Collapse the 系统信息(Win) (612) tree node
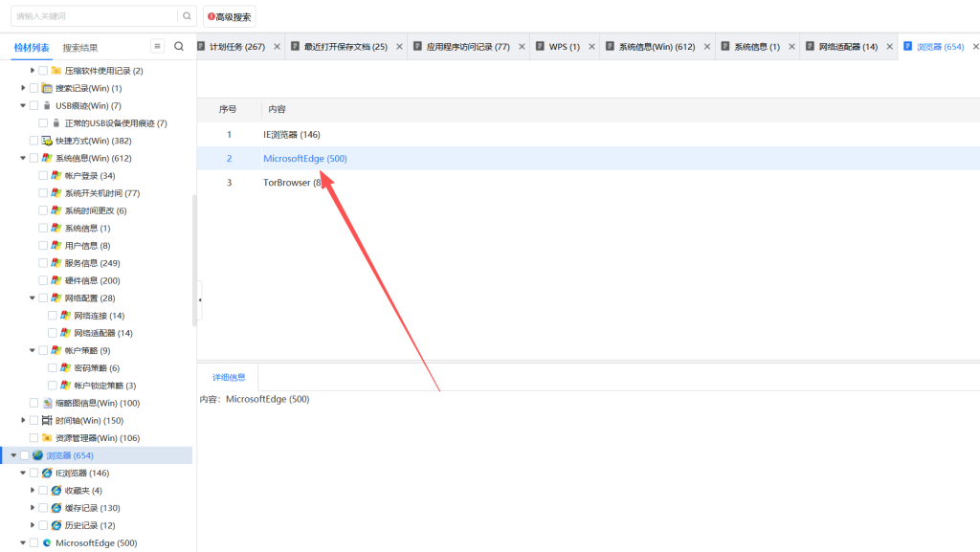Screen dimensions: 980x552 coord(23,158)
